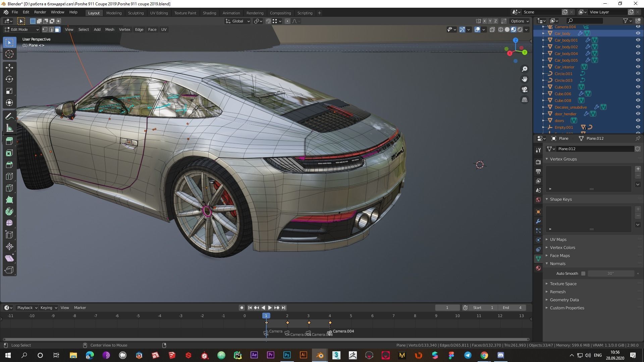The height and width of the screenshot is (362, 644).
Task: Select the Knife tool
Action: 9,188
